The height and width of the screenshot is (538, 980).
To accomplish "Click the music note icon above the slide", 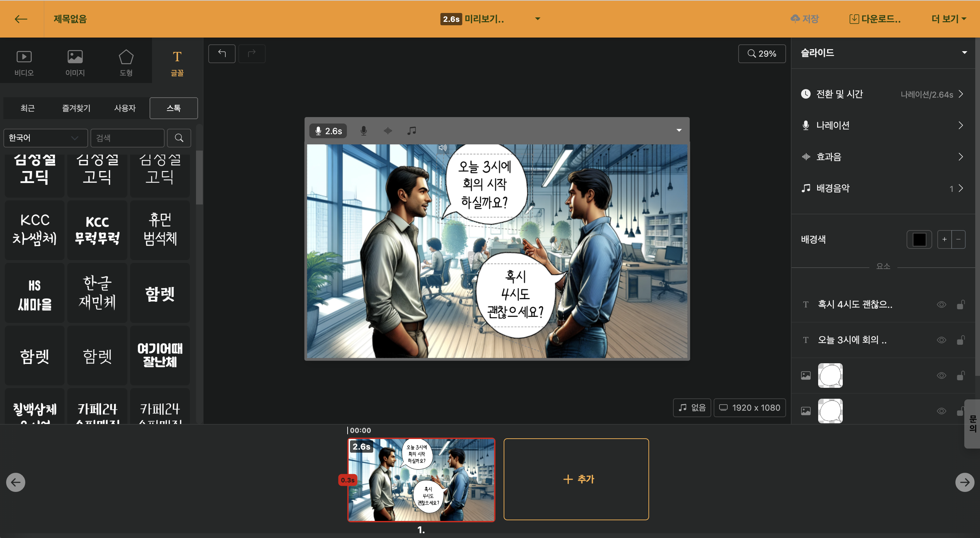I will point(411,131).
